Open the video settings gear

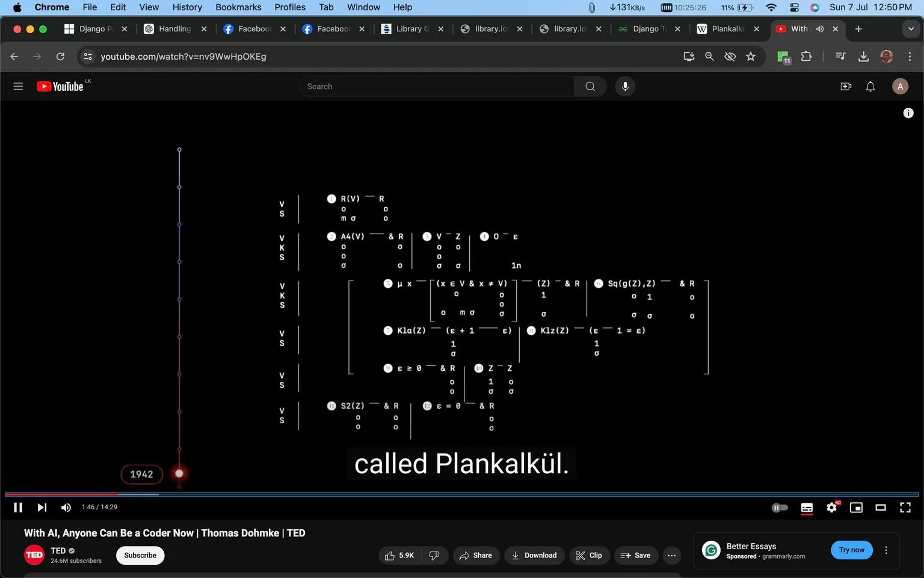pyautogui.click(x=832, y=508)
